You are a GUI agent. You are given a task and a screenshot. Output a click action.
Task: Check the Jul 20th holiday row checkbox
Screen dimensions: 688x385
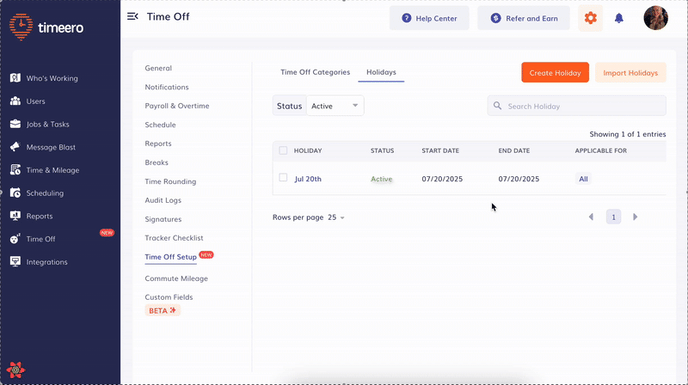(x=283, y=177)
